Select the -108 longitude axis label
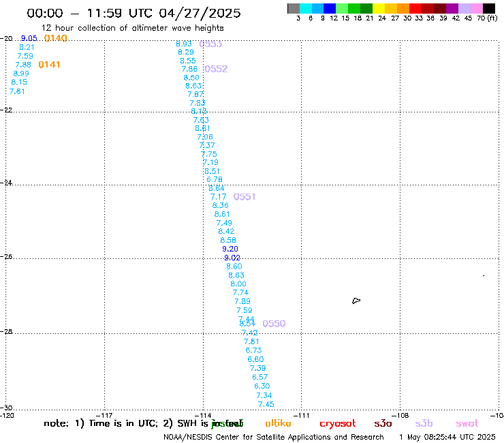 (400, 415)
